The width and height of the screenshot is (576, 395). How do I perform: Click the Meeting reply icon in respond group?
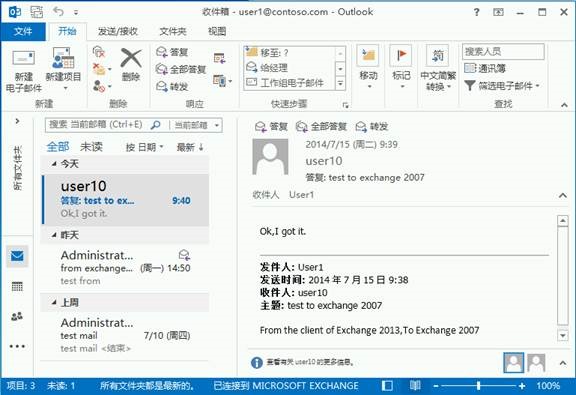coord(219,58)
